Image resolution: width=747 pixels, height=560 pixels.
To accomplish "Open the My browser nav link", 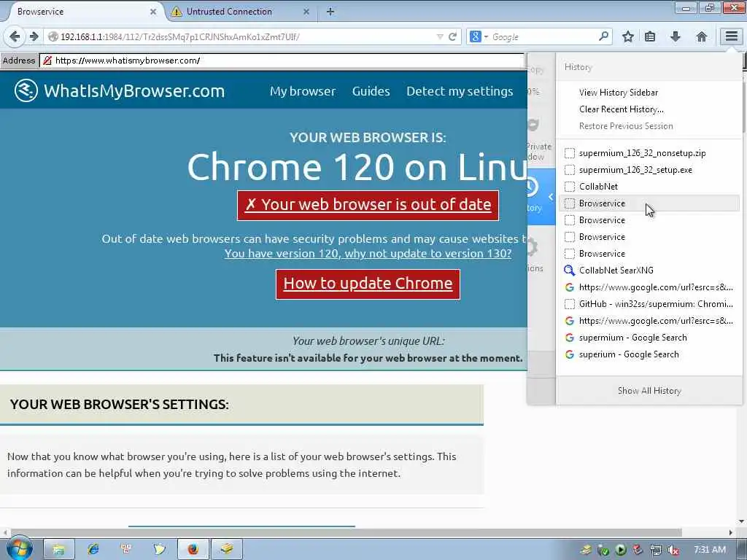I will click(x=303, y=91).
